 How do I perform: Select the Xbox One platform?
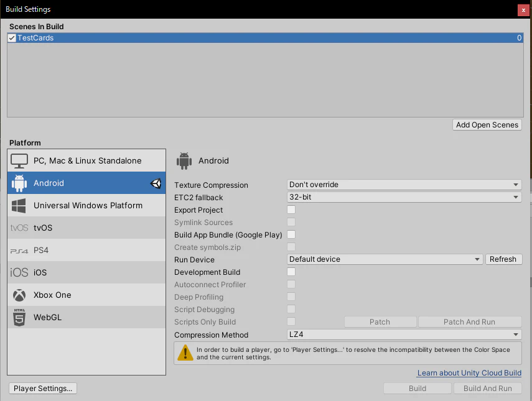[86, 295]
